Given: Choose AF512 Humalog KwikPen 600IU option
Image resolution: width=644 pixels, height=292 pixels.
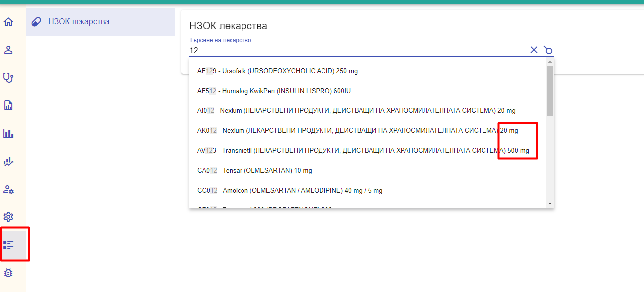Looking at the screenshot, I should [x=367, y=91].
